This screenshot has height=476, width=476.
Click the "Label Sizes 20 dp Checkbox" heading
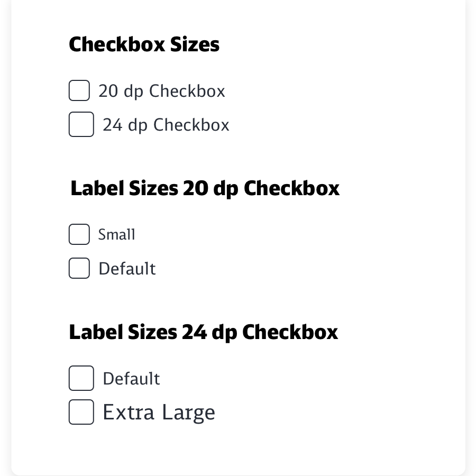205,188
